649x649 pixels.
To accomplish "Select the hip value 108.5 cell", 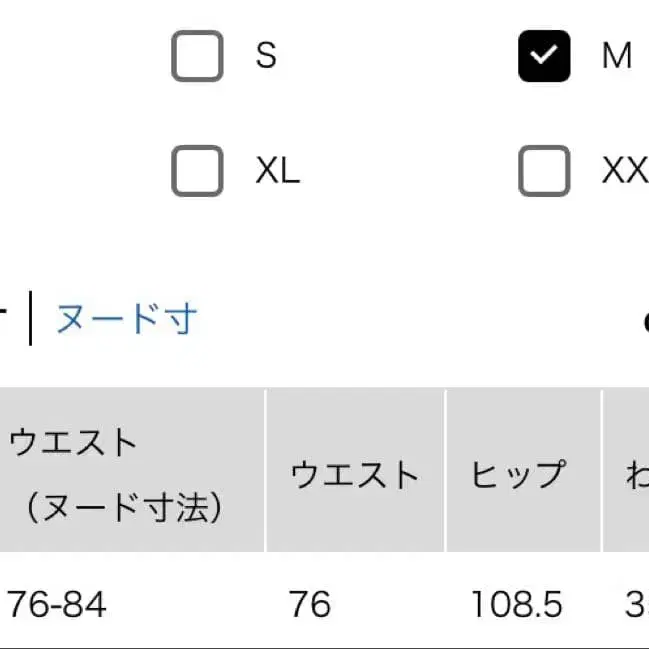I will tap(517, 604).
